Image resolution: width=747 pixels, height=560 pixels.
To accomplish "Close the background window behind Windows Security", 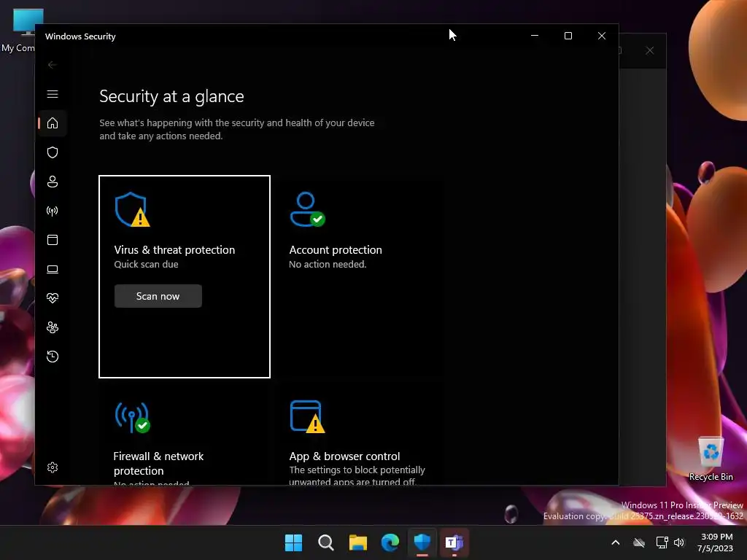I will click(x=650, y=50).
